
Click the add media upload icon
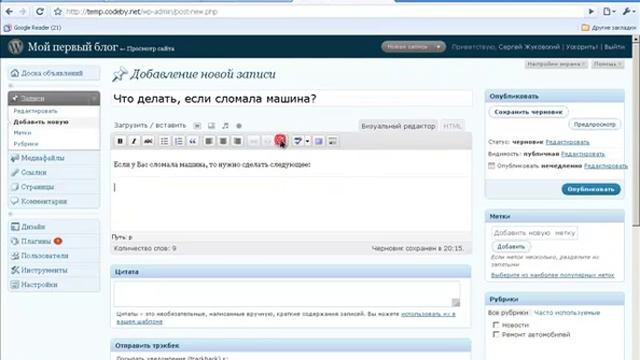[x=239, y=126]
